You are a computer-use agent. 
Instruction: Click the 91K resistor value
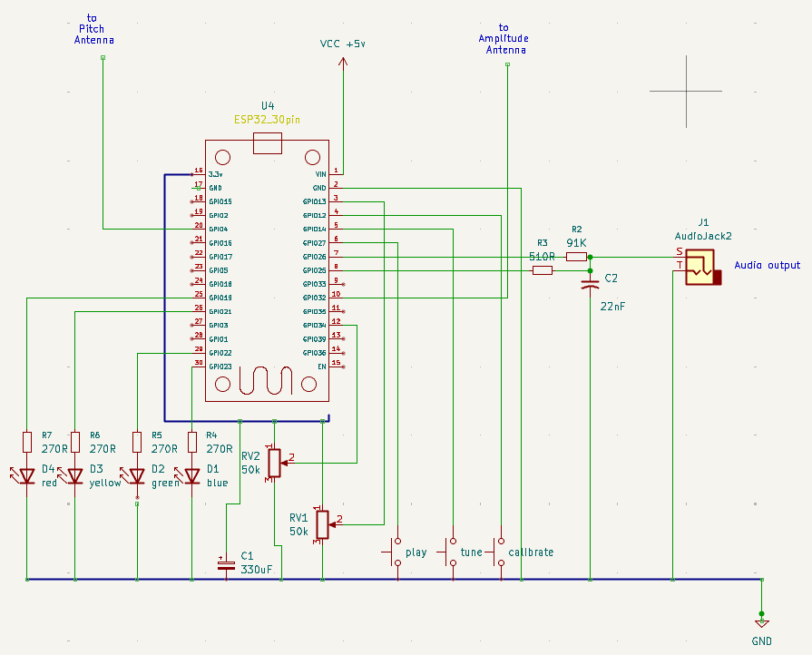(x=576, y=243)
